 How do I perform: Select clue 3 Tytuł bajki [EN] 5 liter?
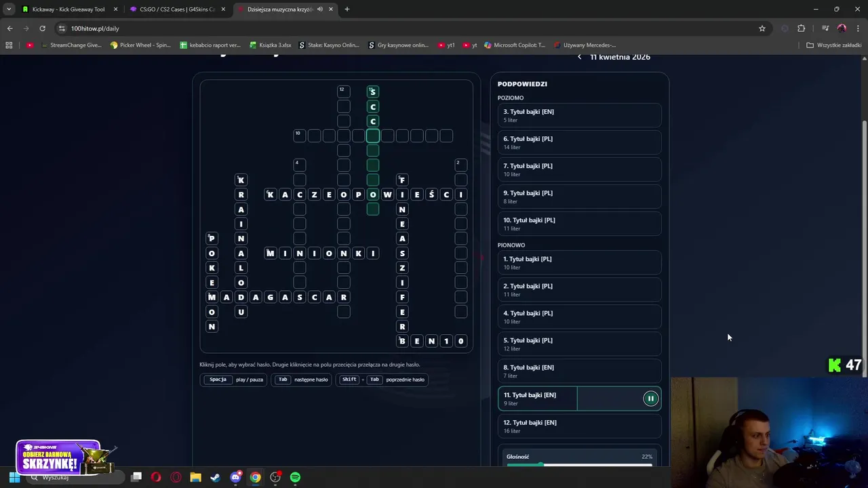[x=579, y=115]
